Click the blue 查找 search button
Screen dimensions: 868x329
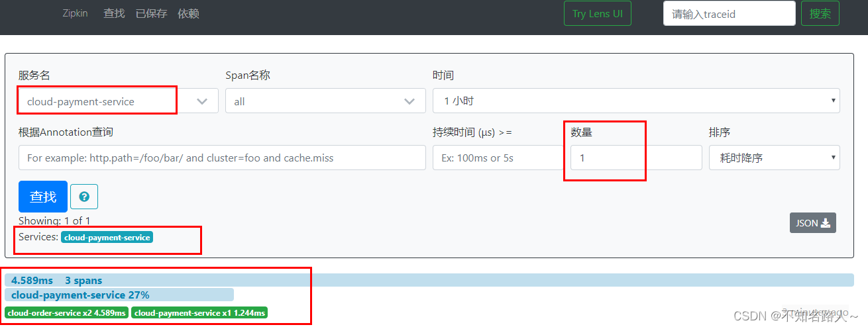pos(43,197)
